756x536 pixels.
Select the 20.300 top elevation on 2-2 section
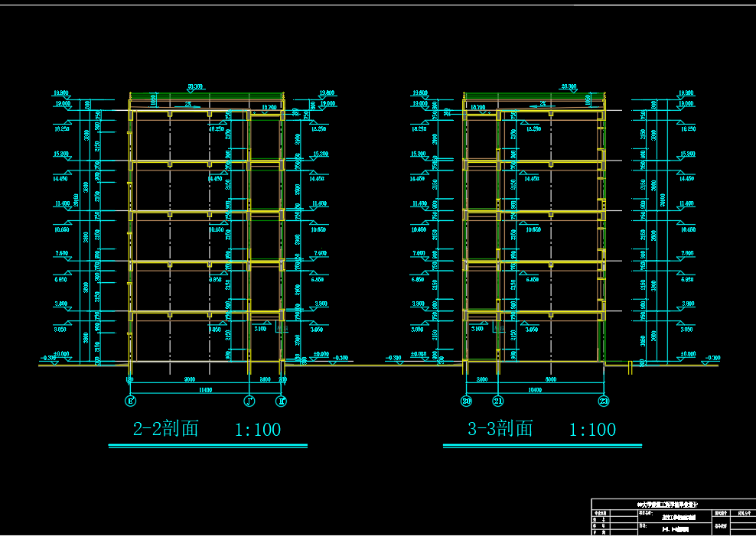194,87
